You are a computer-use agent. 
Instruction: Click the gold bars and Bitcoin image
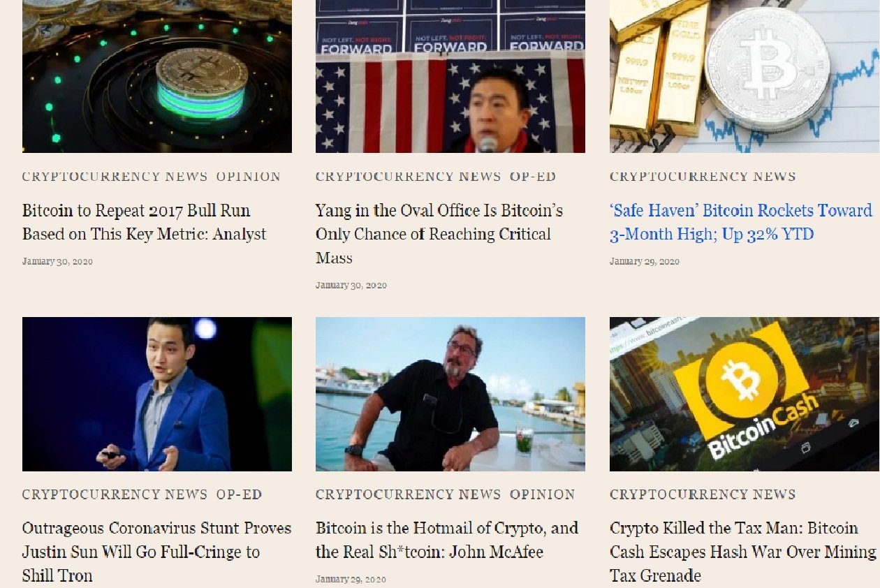tap(745, 76)
